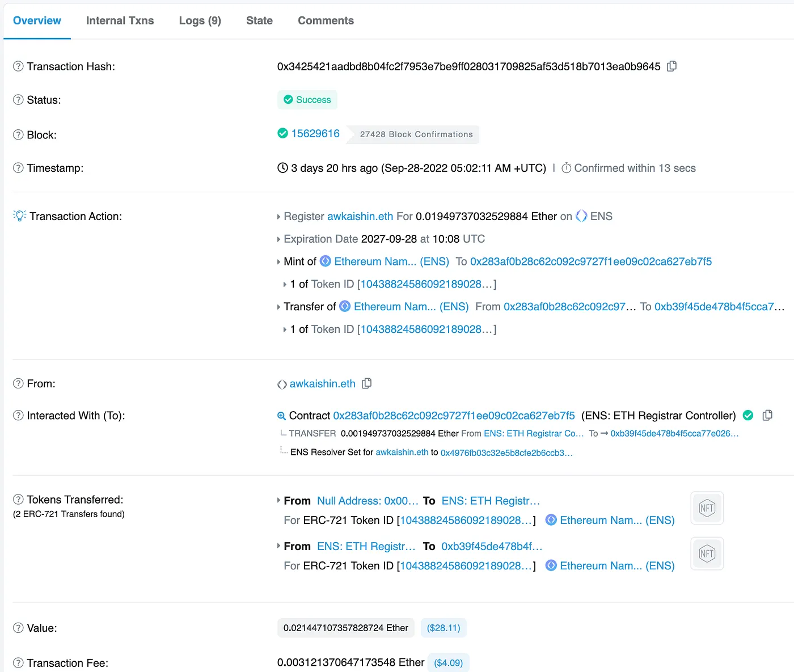Open ENS: ETH Registrar Co sender link in TRANSFER line
This screenshot has height=672, width=794.
pyautogui.click(x=534, y=433)
